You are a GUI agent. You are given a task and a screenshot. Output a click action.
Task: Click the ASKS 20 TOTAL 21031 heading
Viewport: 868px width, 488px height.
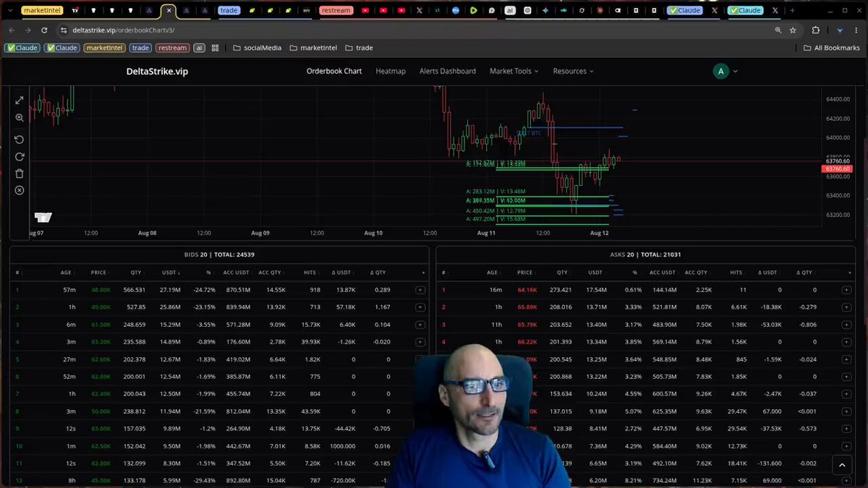coord(645,254)
